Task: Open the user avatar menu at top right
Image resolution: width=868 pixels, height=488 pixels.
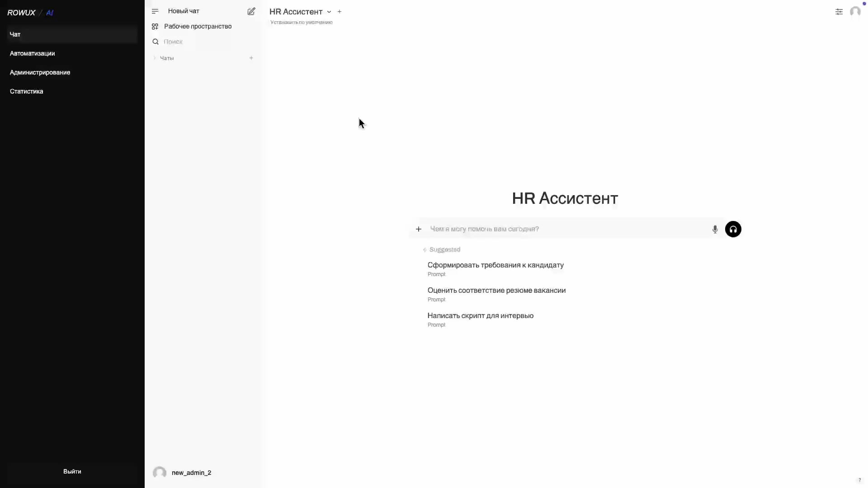Action: [855, 11]
